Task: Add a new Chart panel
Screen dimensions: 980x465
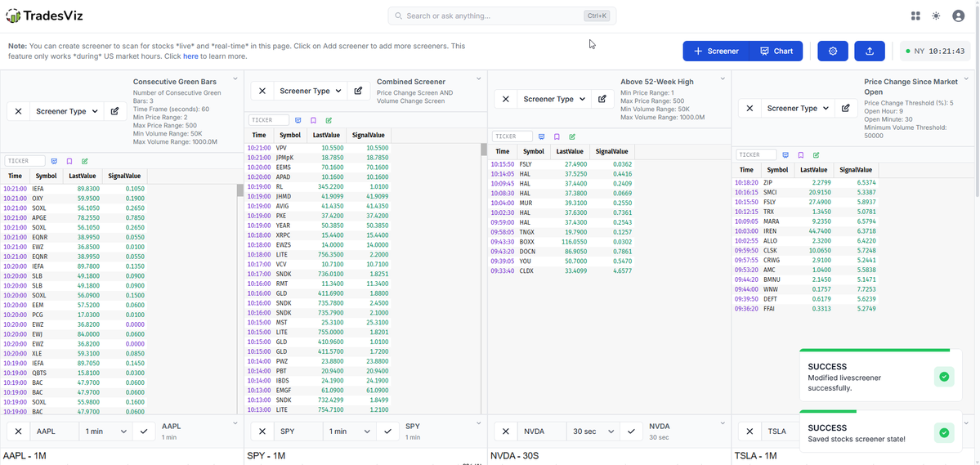Action: [x=776, y=51]
